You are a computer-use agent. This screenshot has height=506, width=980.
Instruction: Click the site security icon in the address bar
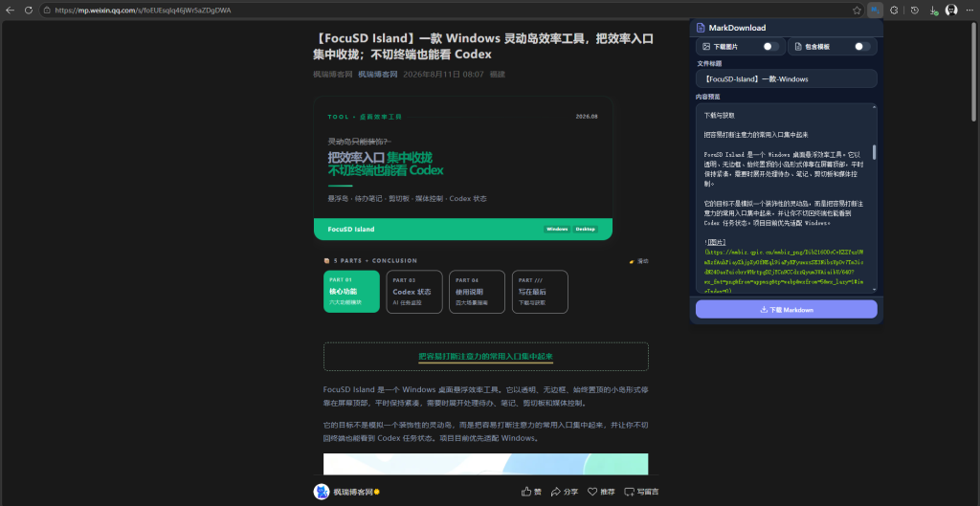47,10
